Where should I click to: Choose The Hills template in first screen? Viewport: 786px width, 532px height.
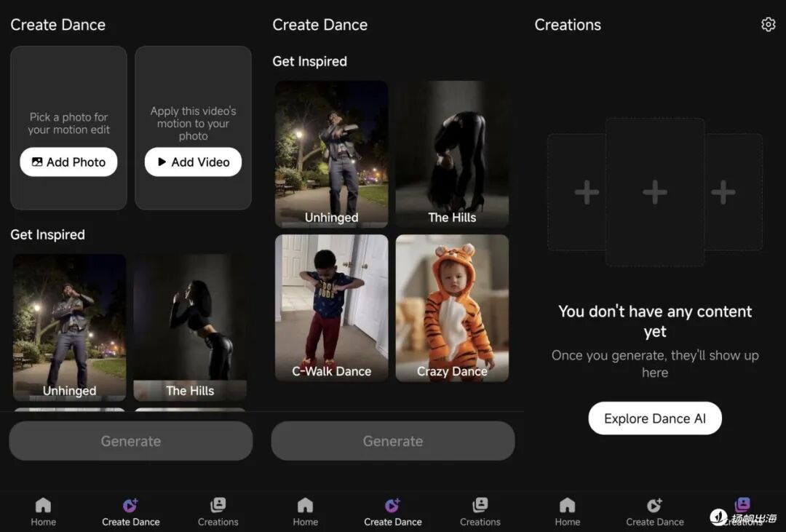(190, 327)
